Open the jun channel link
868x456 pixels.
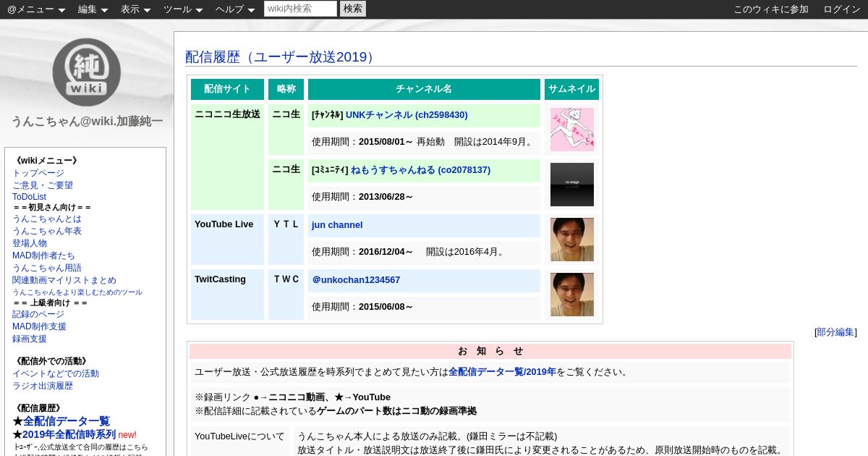(x=337, y=225)
